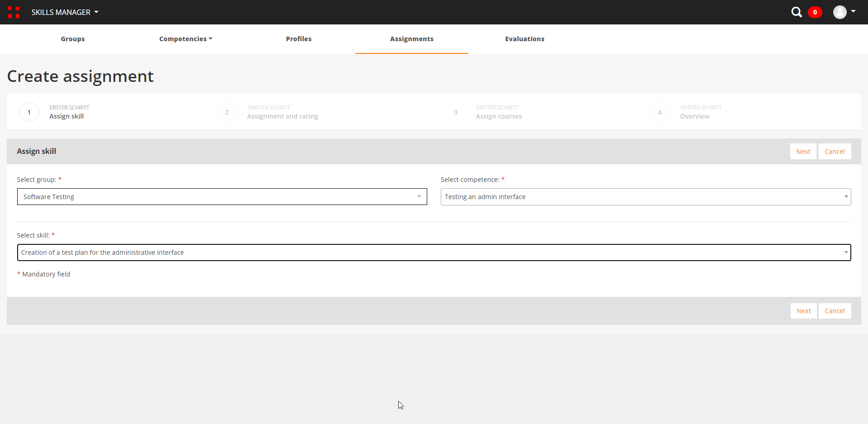The height and width of the screenshot is (424, 868).
Task: Open the Evaluations tab
Action: [524, 39]
